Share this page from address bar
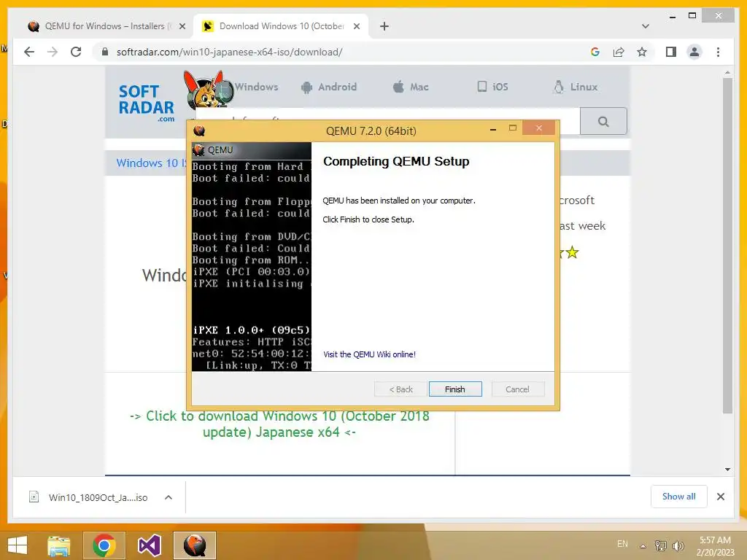 point(619,52)
